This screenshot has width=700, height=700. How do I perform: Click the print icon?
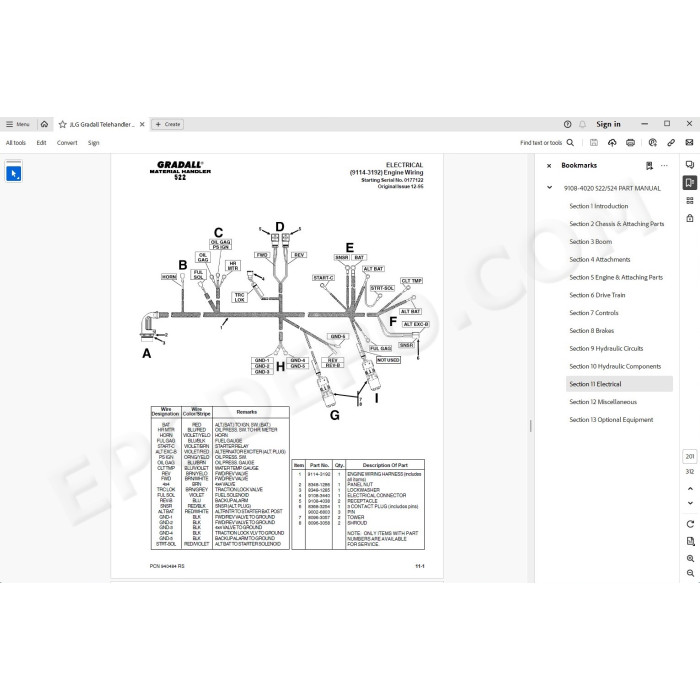[630, 142]
